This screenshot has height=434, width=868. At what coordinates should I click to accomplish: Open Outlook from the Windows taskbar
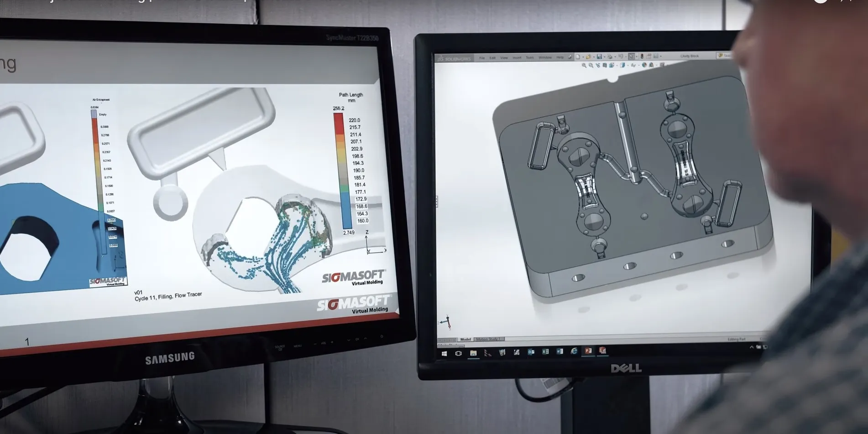tap(531, 352)
